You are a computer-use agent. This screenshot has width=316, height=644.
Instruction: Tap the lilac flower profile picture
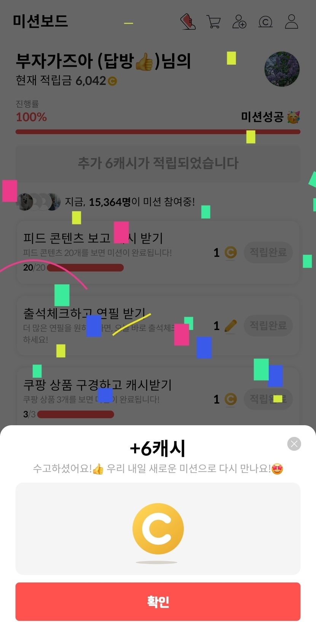coord(282,69)
